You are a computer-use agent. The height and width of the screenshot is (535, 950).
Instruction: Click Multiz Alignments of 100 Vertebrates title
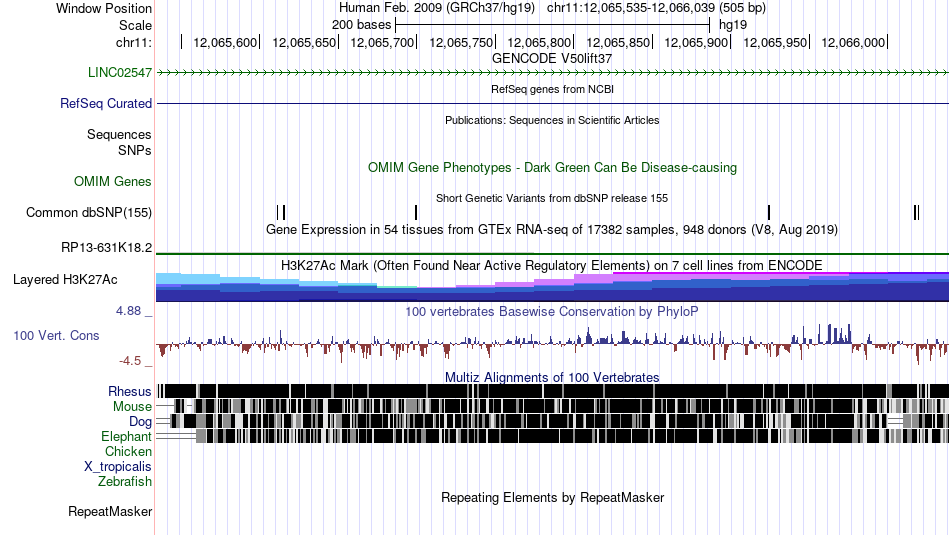(x=552, y=377)
